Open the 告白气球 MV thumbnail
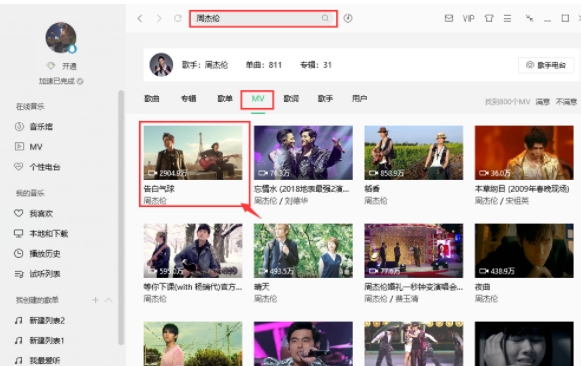 pyautogui.click(x=193, y=153)
